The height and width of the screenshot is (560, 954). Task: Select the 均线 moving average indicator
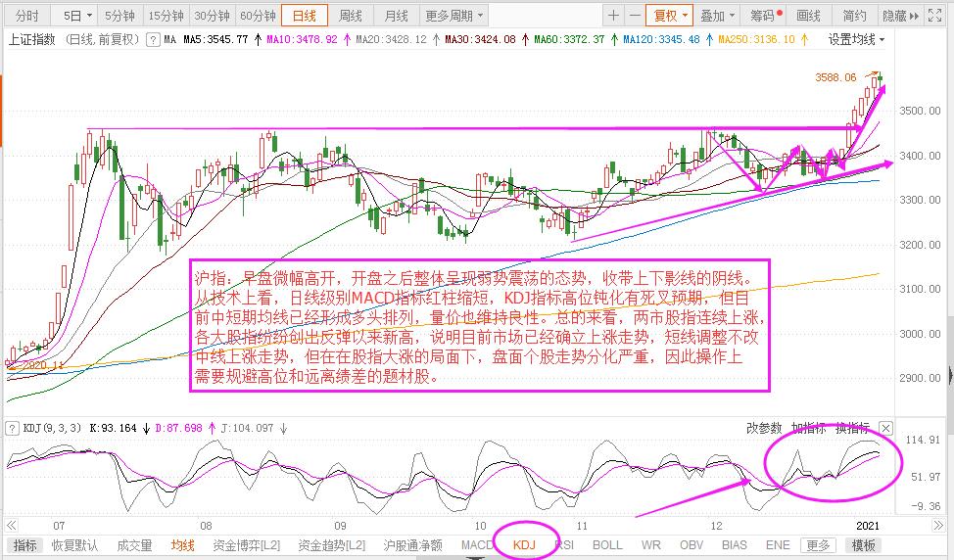tap(182, 545)
